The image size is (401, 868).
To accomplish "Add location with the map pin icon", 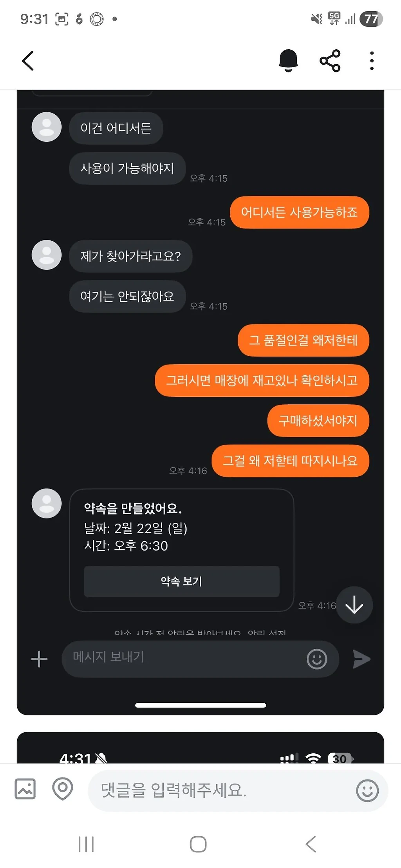I will coord(63,789).
